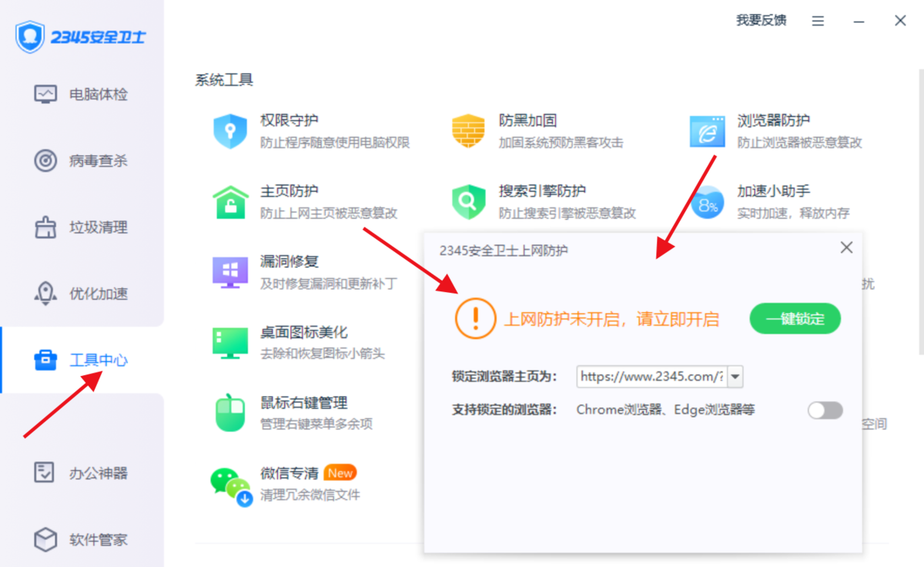The image size is (924, 567).
Task: Go to the 病毒查杀 sidebar tab
Action: pyautogui.click(x=82, y=161)
